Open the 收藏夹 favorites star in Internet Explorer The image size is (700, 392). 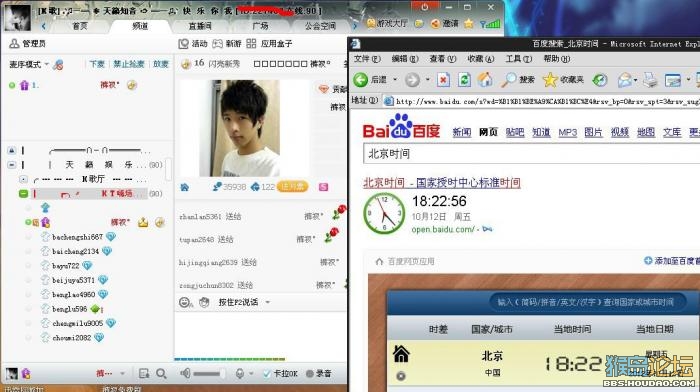(x=563, y=80)
